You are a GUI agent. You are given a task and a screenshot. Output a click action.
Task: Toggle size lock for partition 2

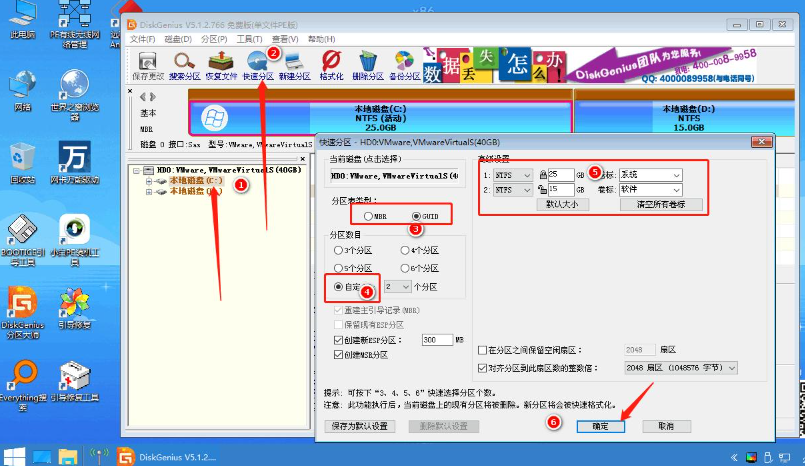[542, 190]
